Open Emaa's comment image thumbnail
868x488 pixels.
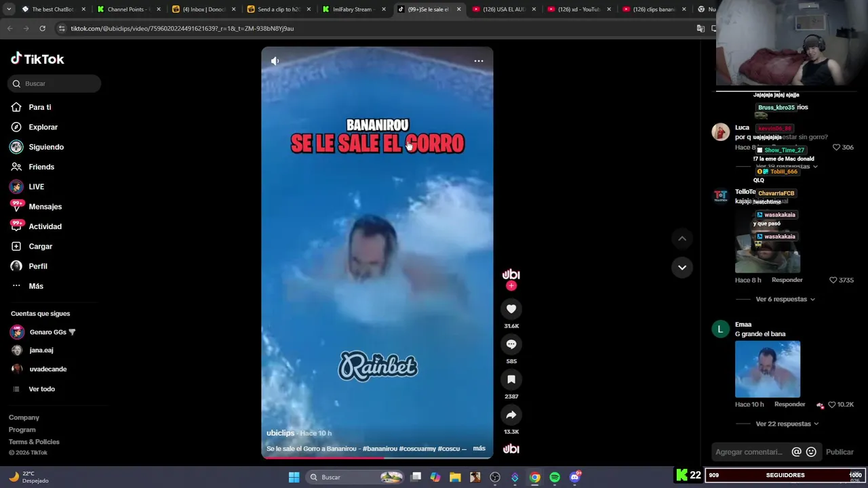[x=768, y=369]
